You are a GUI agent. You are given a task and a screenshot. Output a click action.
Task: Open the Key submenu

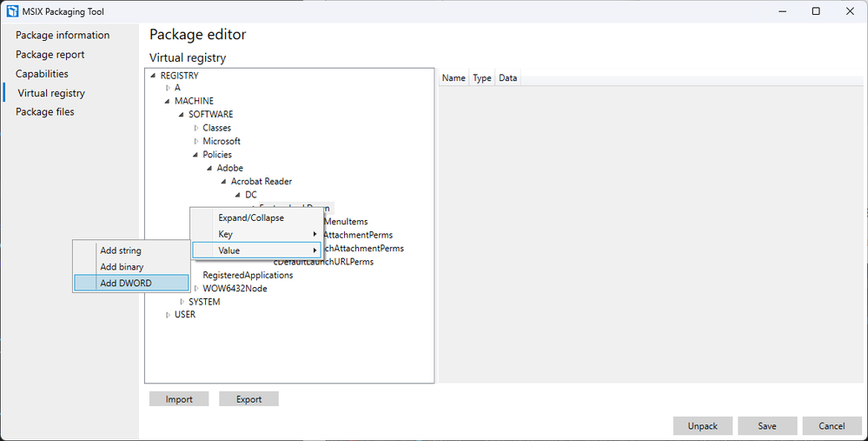257,234
